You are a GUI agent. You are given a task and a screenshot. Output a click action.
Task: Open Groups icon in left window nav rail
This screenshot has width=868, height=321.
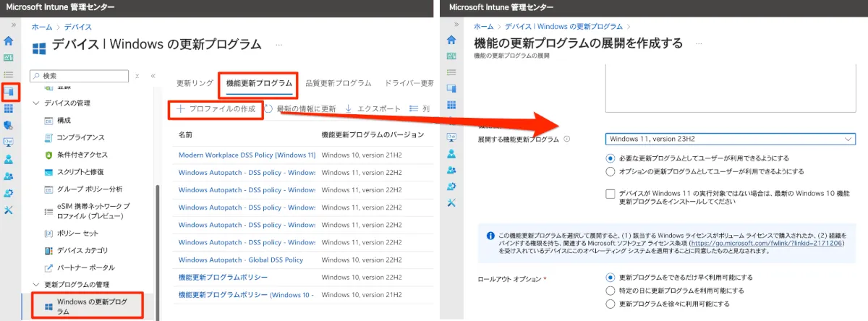(9, 176)
